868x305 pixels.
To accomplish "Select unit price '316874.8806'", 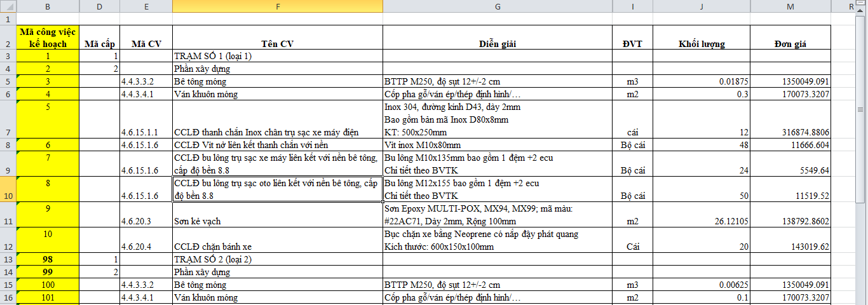I will (x=790, y=119).
